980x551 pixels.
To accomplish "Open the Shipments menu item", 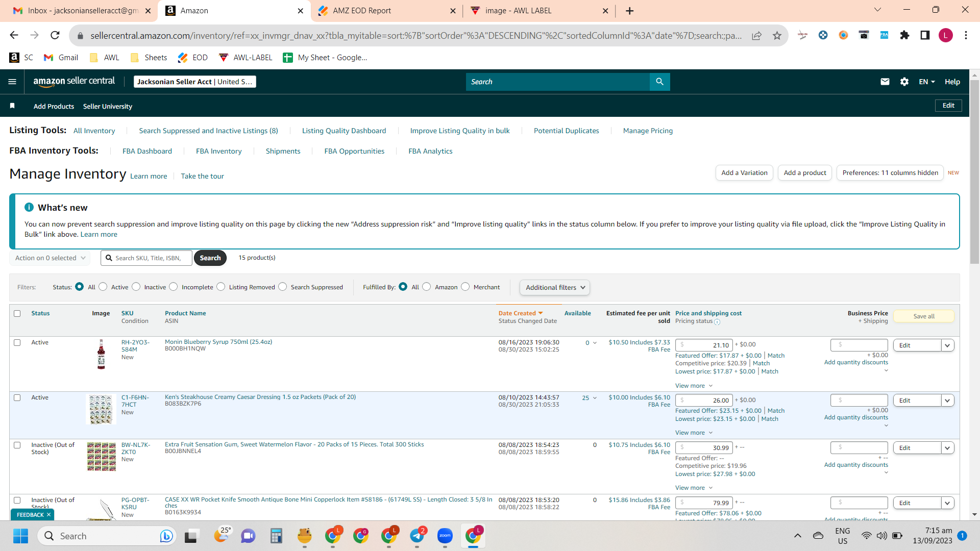I will point(283,151).
